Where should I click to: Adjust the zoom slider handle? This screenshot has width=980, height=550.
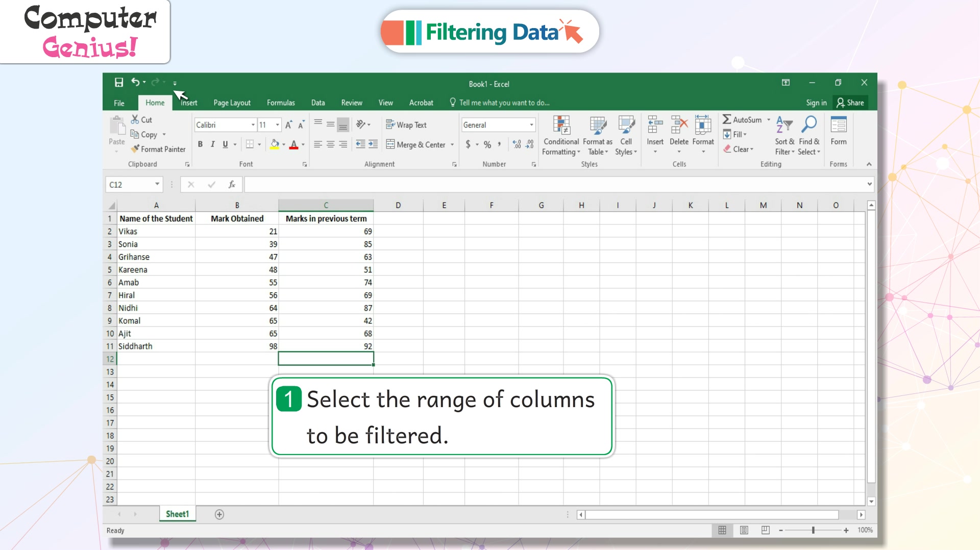813,530
